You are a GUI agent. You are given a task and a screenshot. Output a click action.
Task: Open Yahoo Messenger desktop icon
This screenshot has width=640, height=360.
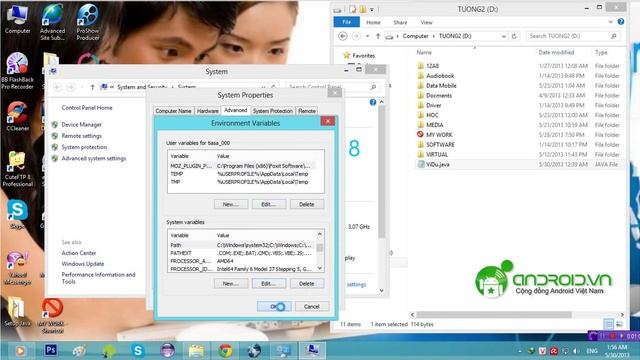[17, 268]
